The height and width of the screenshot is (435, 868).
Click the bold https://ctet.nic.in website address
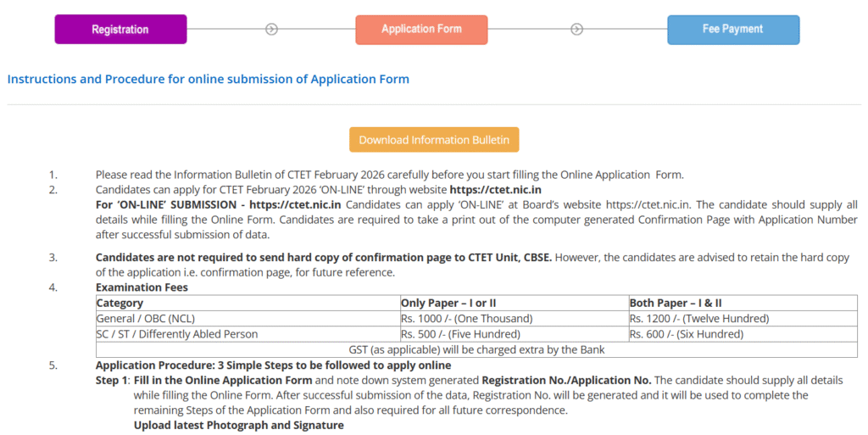point(495,190)
